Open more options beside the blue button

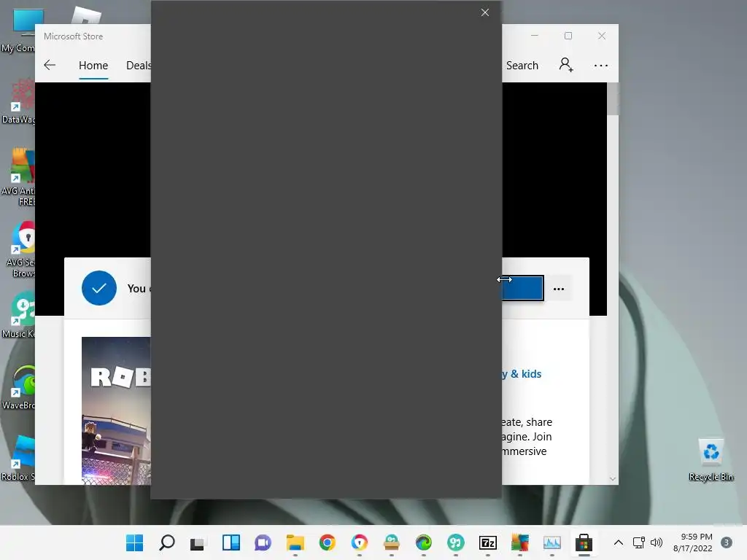559,289
